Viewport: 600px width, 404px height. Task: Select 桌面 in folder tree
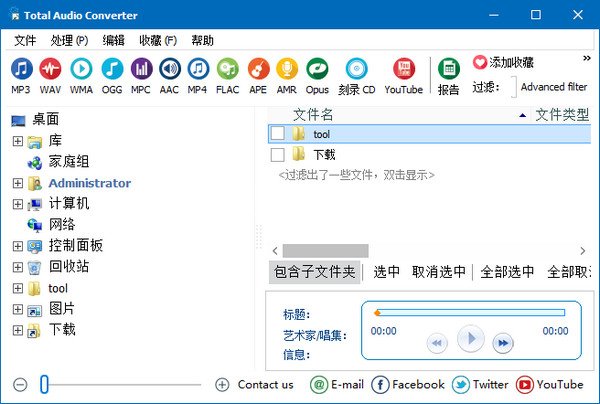(x=46, y=119)
